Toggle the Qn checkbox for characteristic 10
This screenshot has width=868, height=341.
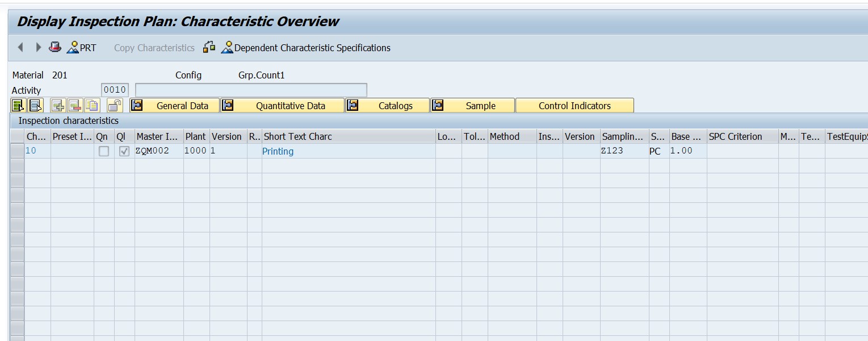point(104,151)
